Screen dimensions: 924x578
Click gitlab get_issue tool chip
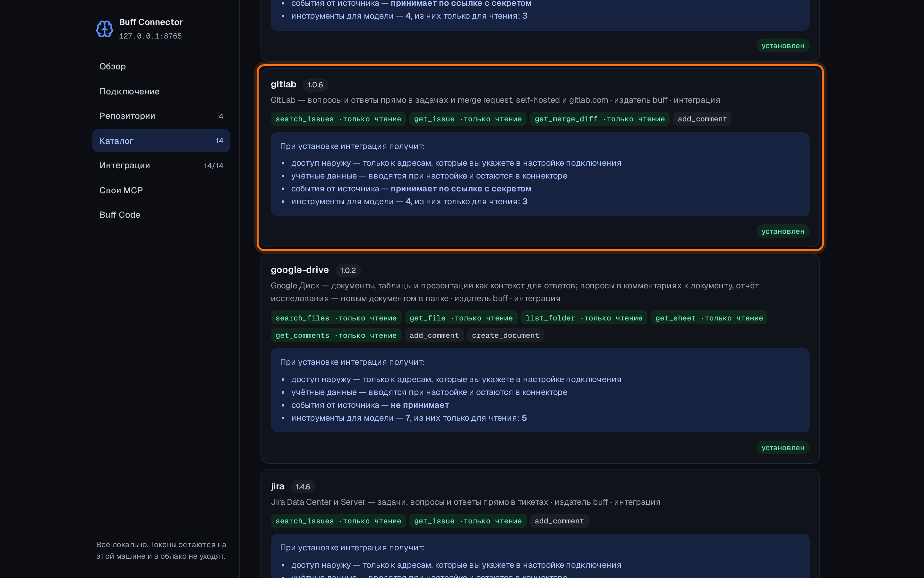tap(468, 119)
